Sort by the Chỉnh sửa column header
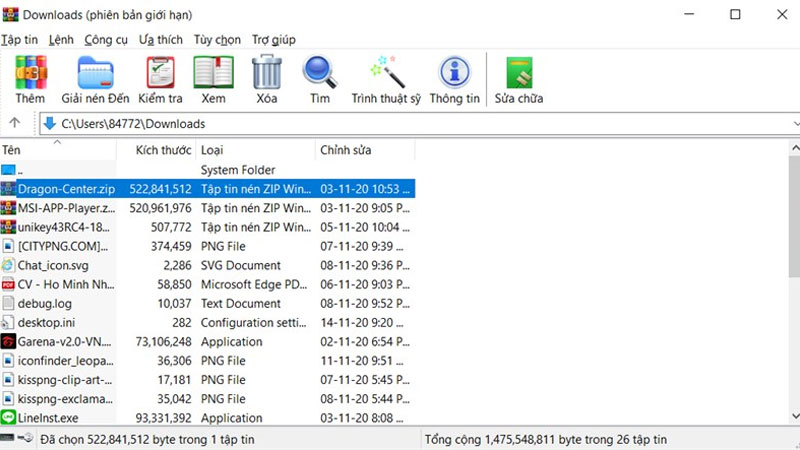This screenshot has height=450, width=800. (365, 149)
